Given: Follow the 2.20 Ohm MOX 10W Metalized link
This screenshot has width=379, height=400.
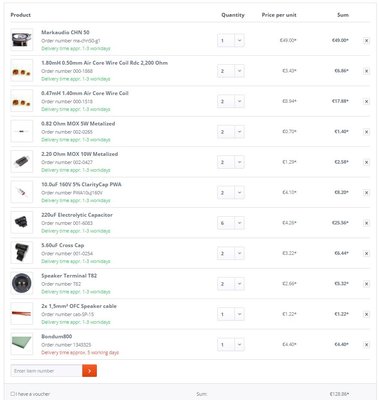Looking at the screenshot, I should coord(80,154).
